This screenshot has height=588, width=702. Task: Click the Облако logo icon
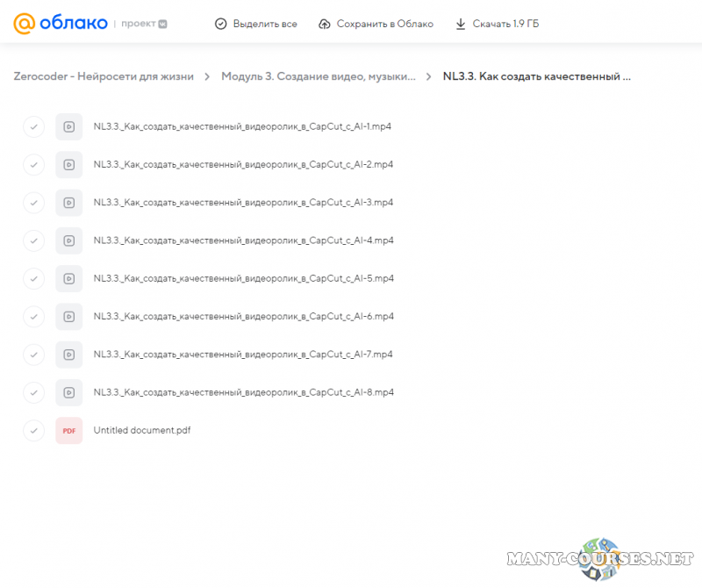coord(25,24)
